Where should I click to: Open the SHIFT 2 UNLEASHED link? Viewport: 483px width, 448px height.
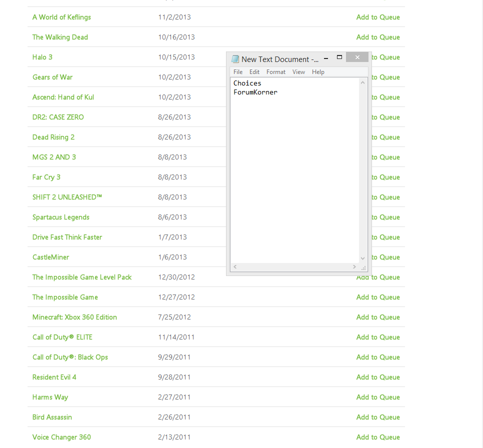coord(67,197)
